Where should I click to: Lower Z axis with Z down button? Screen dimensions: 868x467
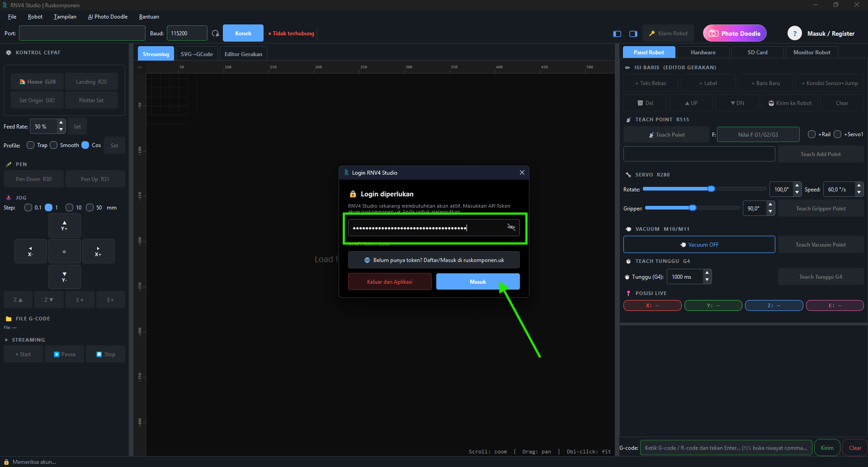[x=49, y=300]
